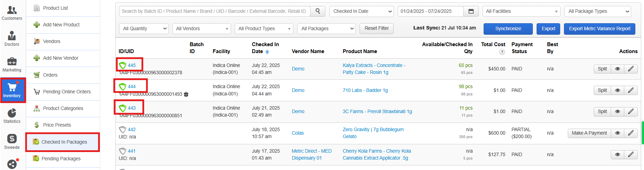Screen dimensions: 644x170
Task: Click Export Metrc Variance Report
Action: click(x=599, y=28)
